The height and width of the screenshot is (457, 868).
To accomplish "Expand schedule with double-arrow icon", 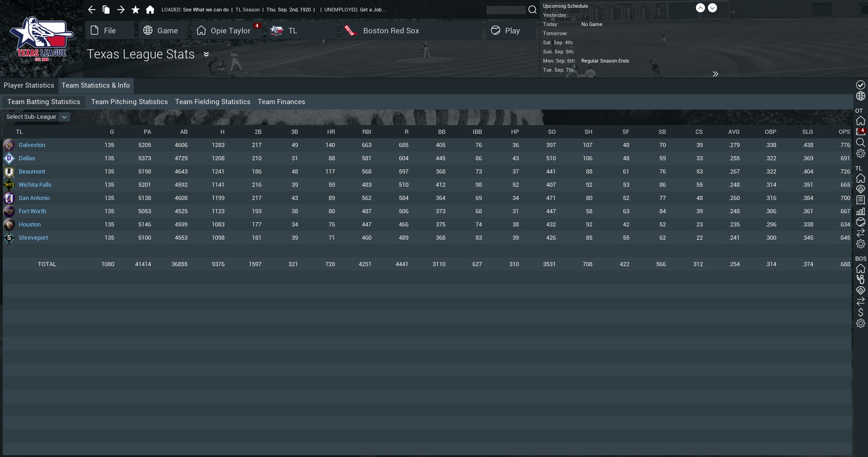I will (x=715, y=74).
